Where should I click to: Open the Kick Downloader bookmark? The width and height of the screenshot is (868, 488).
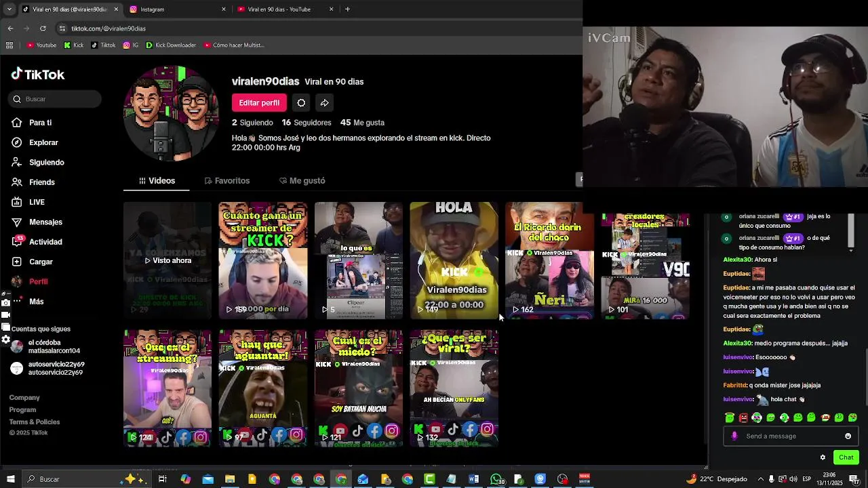[x=171, y=45]
